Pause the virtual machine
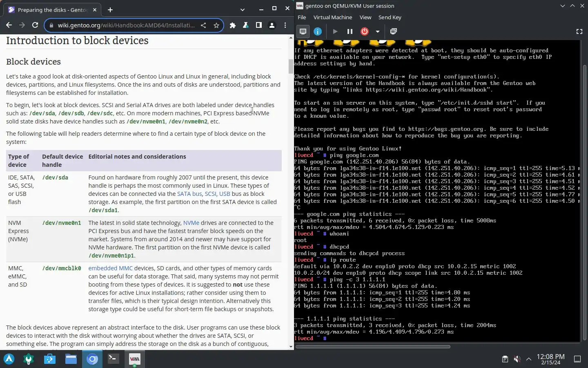 [x=350, y=31]
